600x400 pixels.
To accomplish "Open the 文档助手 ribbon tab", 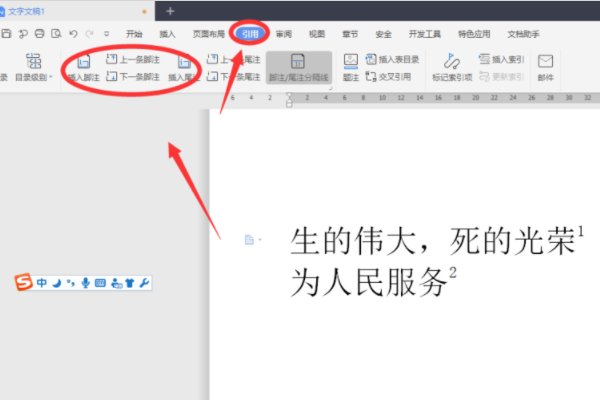I will click(523, 34).
